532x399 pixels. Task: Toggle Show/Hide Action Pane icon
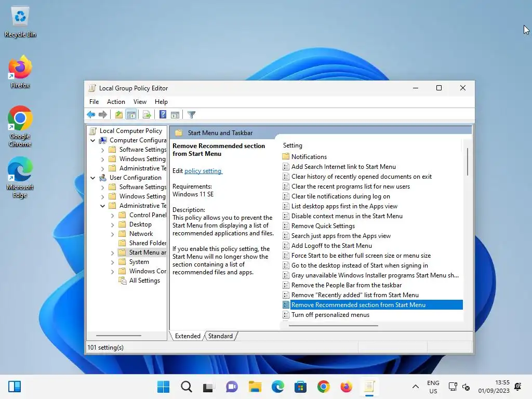[x=175, y=115]
